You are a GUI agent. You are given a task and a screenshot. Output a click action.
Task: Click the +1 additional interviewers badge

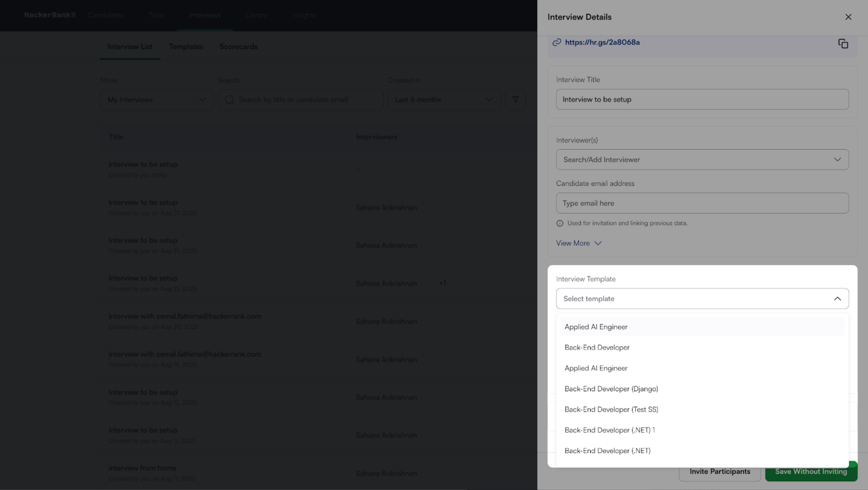pos(442,283)
